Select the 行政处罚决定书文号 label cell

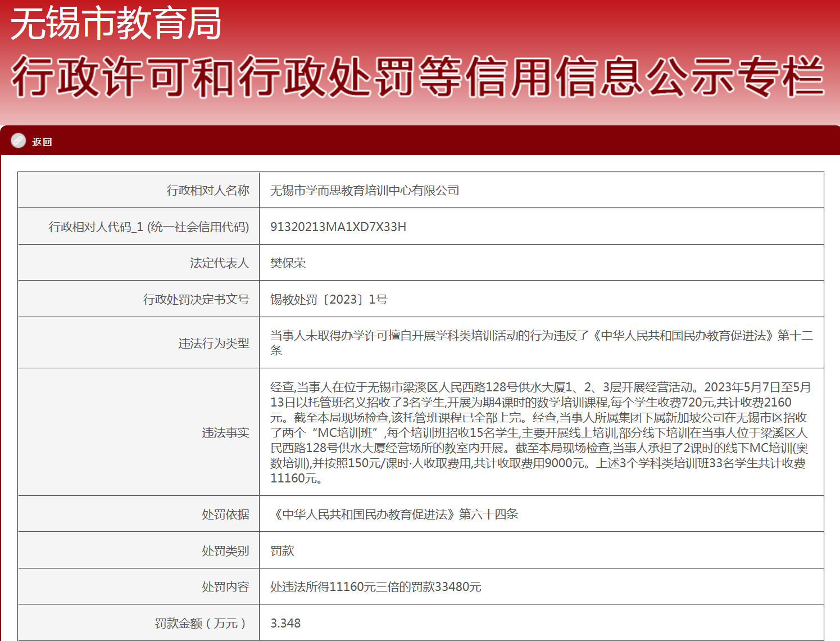tap(139, 299)
